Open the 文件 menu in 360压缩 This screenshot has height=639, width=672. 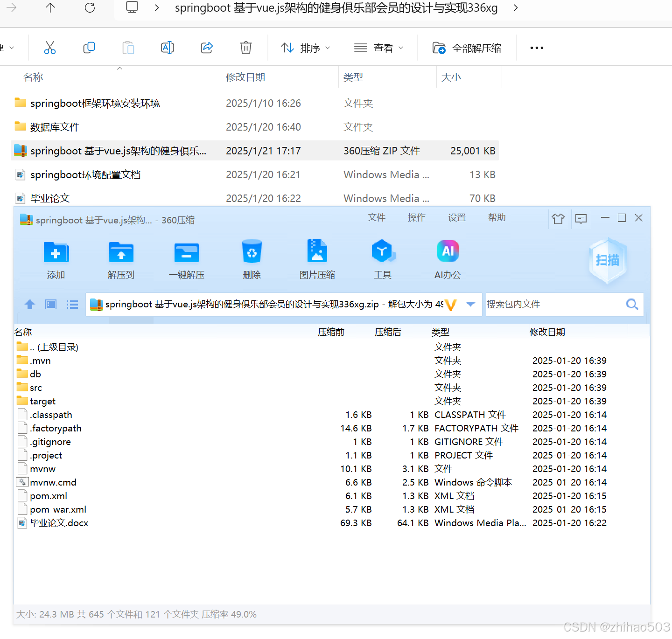(x=376, y=217)
